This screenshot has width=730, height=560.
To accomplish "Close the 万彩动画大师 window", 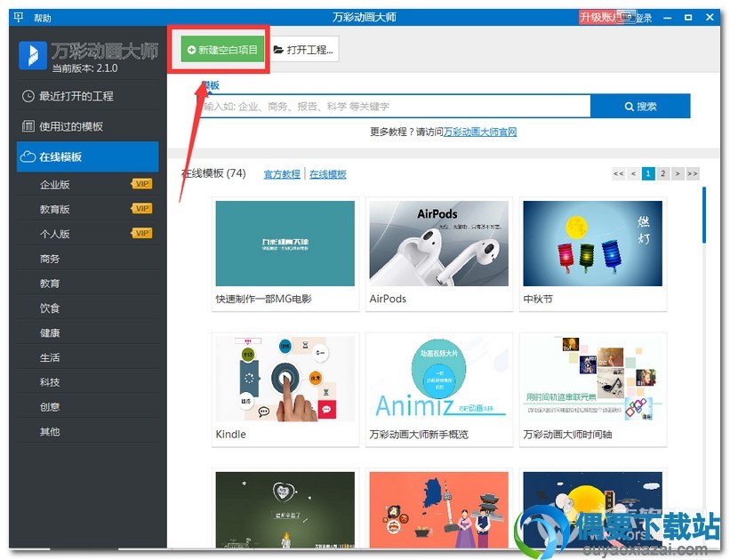I will (x=710, y=17).
